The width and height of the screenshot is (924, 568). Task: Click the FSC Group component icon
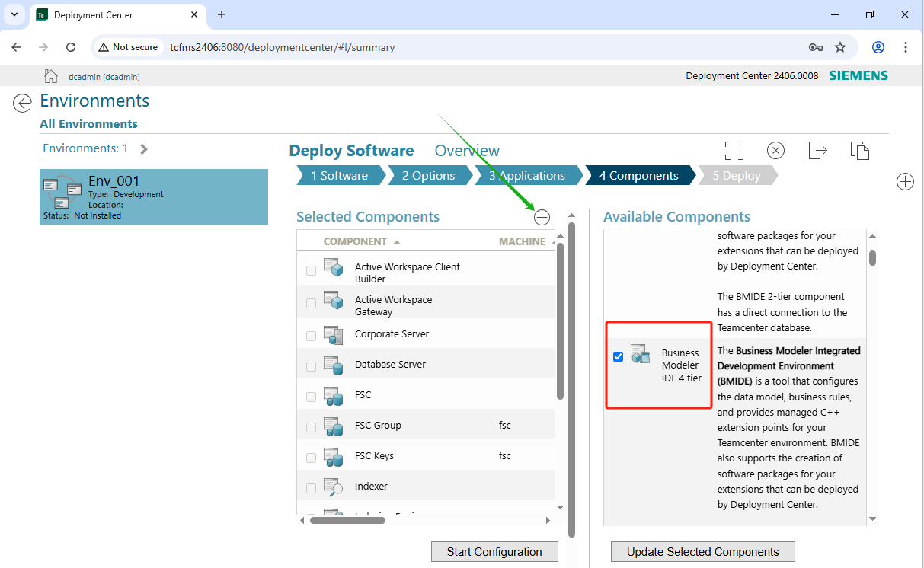(334, 426)
